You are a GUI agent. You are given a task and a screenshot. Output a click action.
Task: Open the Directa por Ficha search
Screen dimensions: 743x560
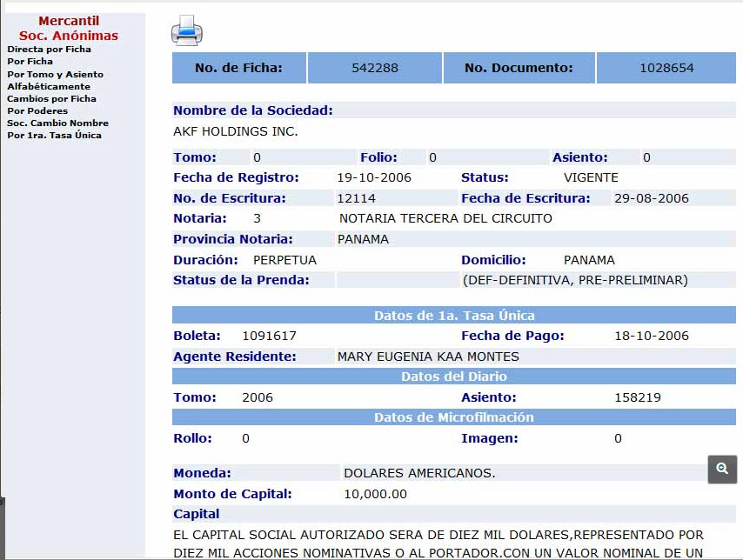[49, 50]
